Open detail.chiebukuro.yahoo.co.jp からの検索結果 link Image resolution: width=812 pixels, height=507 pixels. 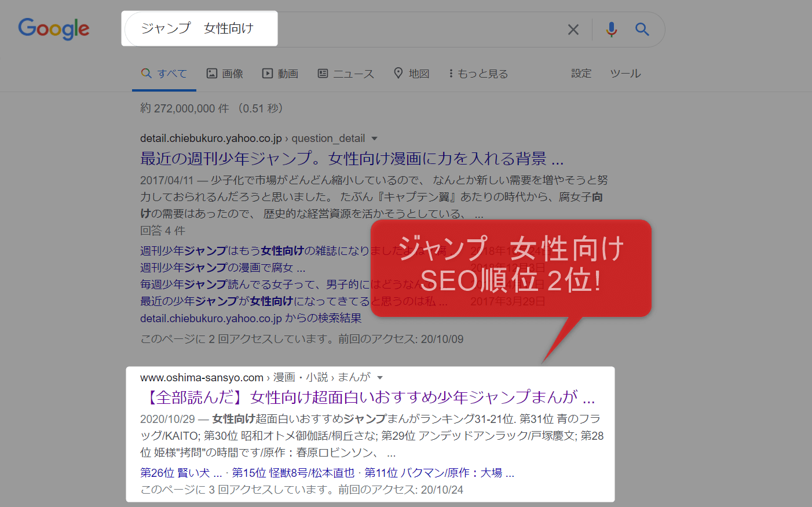[251, 318]
